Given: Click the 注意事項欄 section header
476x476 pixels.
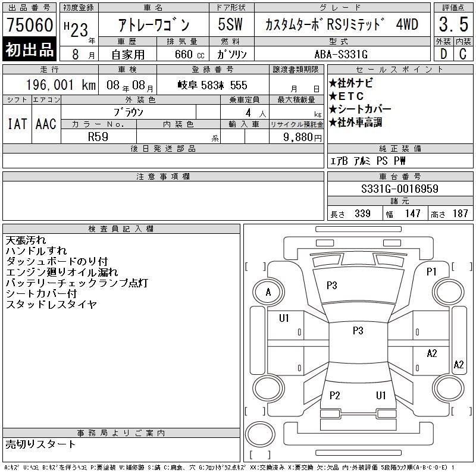Looking at the screenshot, I should pos(163,177).
